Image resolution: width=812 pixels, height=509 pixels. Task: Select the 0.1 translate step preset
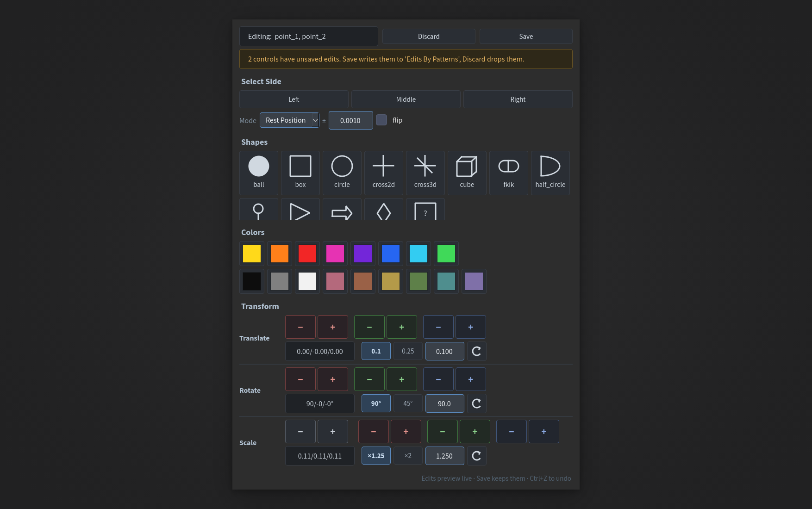376,351
